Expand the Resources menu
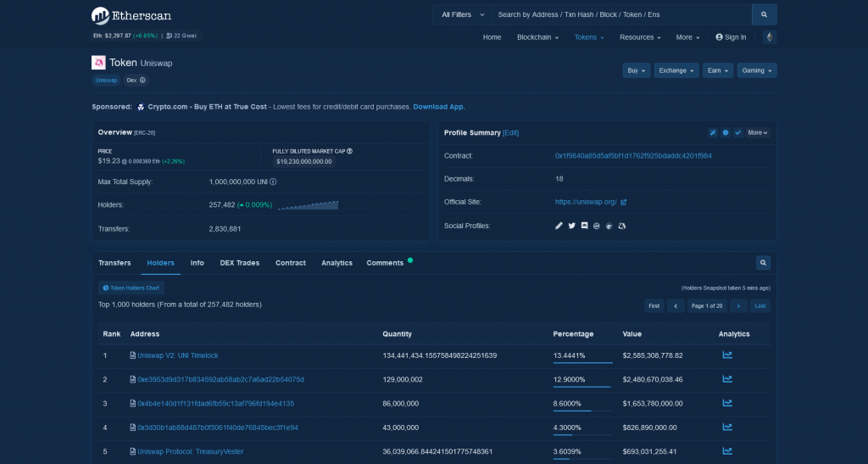This screenshot has height=464, width=868. pyautogui.click(x=640, y=37)
